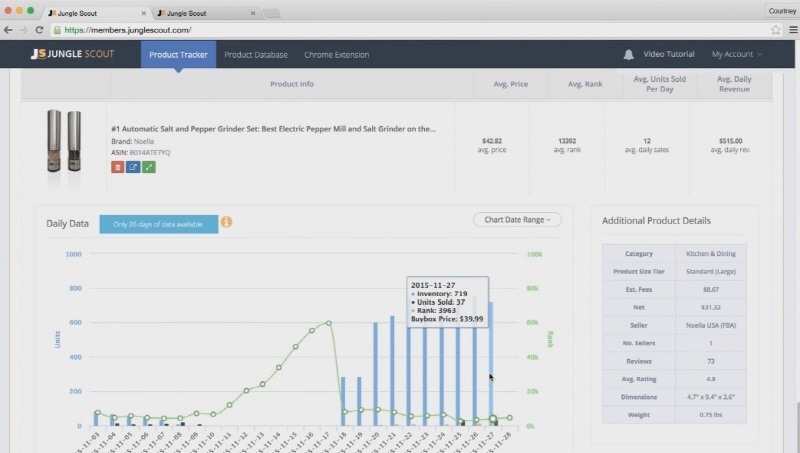
Task: Click the rank peak point at 60k
Action: point(329,323)
